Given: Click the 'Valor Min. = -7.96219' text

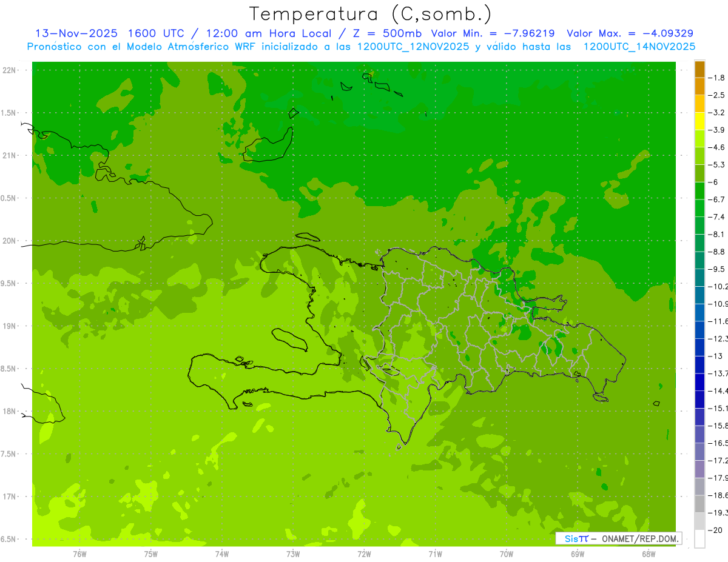Looking at the screenshot, I should point(493,33).
